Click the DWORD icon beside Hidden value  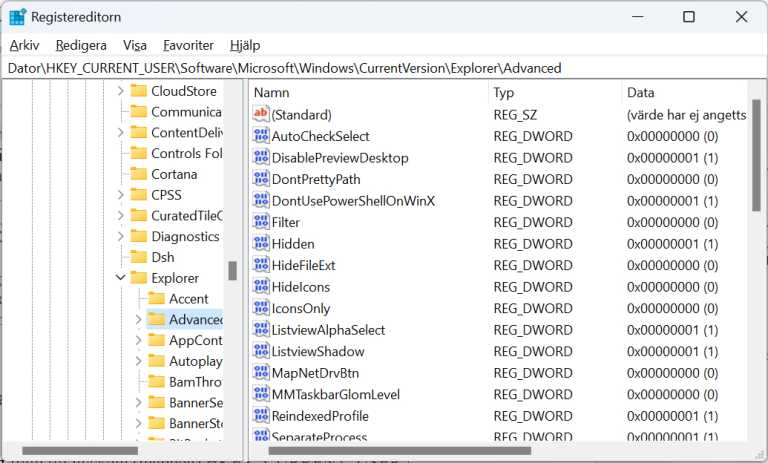tap(261, 244)
